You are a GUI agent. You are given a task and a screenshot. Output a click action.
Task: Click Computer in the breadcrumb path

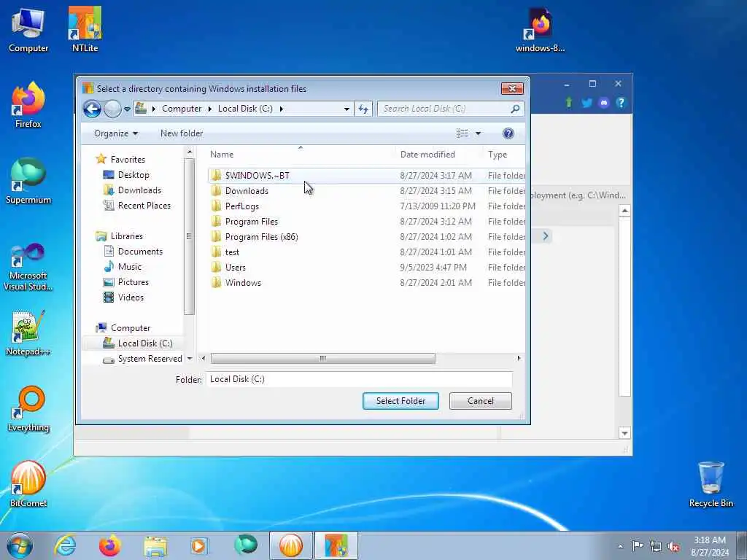[x=182, y=109]
